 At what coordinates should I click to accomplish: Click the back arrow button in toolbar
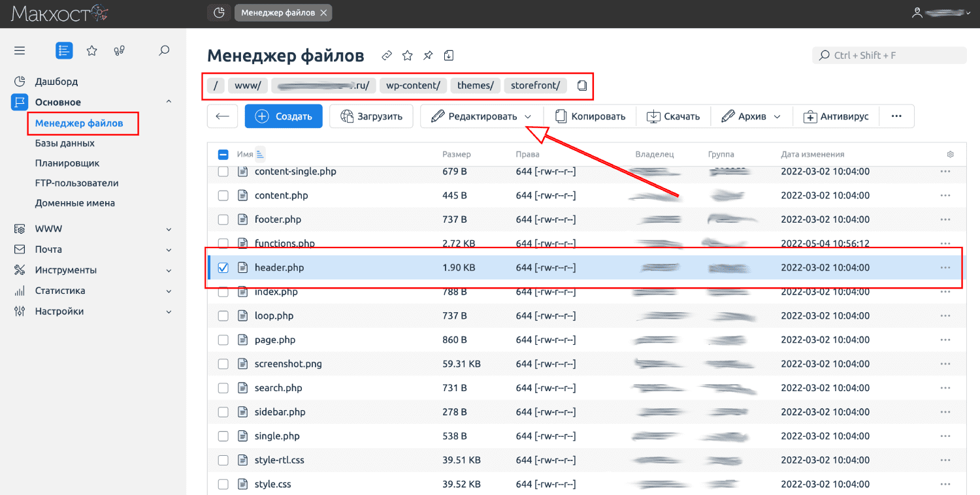click(222, 116)
